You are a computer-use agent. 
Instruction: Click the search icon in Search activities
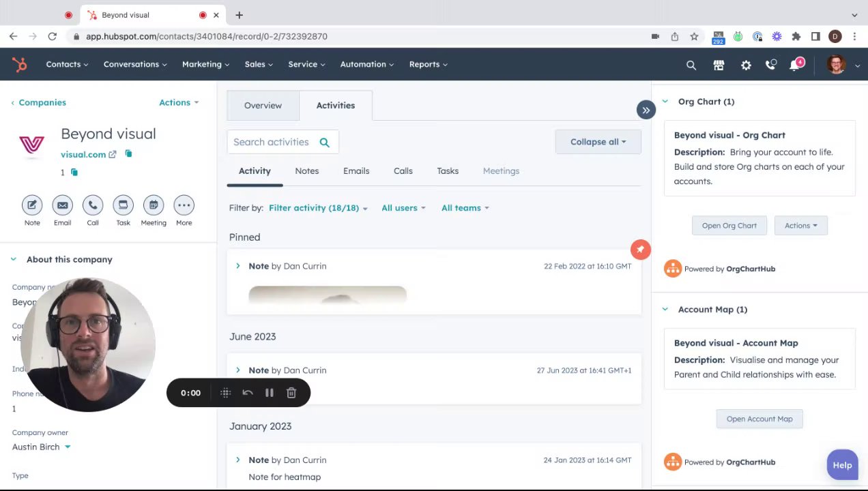[325, 142]
